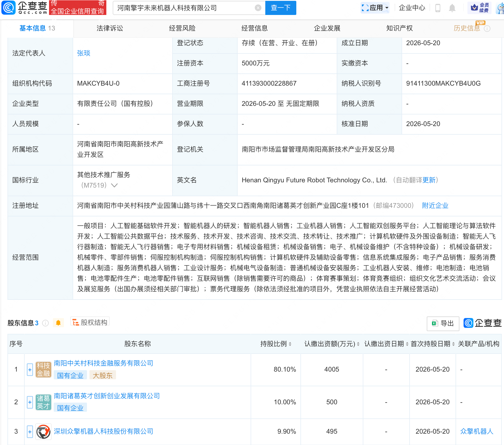Switch to 知识产权 tab

(399, 28)
